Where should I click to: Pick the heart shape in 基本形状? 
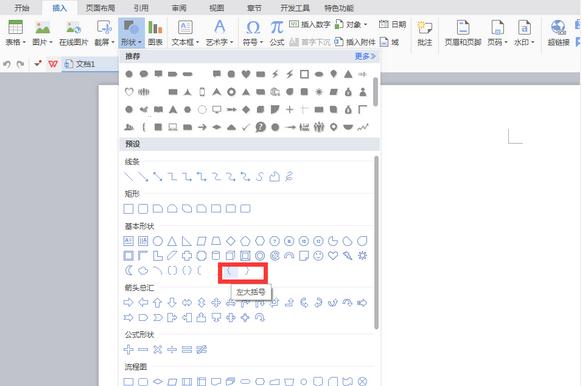(x=333, y=255)
